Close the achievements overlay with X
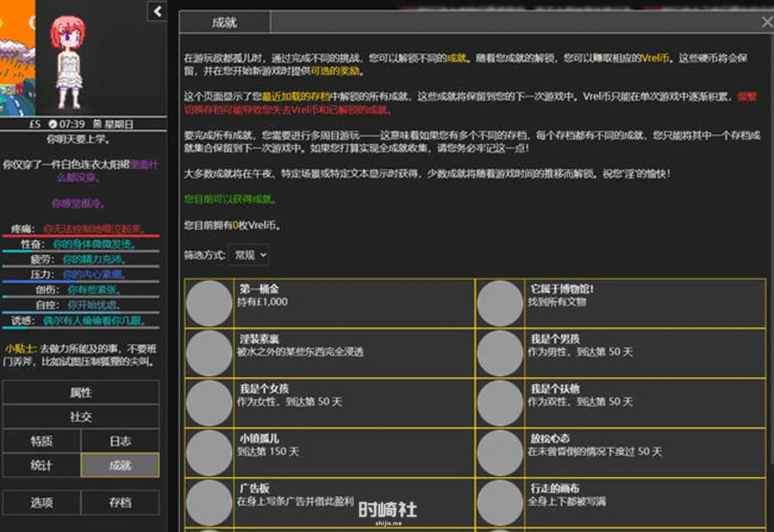 click(767, 22)
